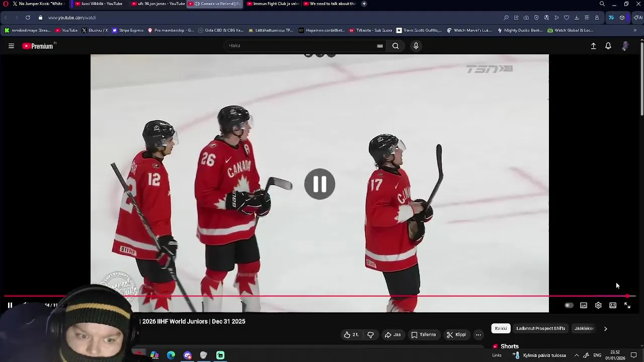Show more filter chips with right chevron

click(605, 328)
